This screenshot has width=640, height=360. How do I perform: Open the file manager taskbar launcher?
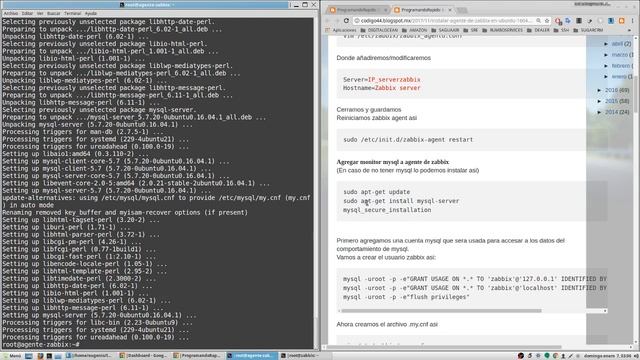[x=58, y=356]
